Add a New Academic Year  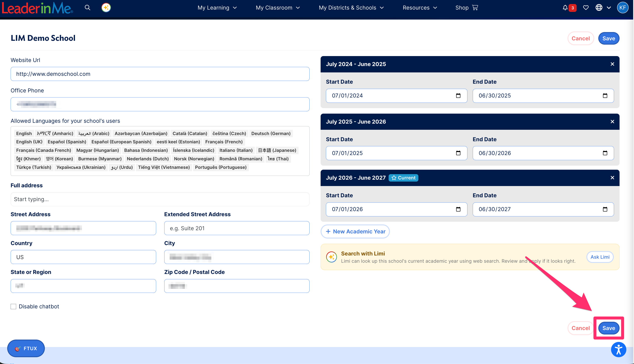355,231
